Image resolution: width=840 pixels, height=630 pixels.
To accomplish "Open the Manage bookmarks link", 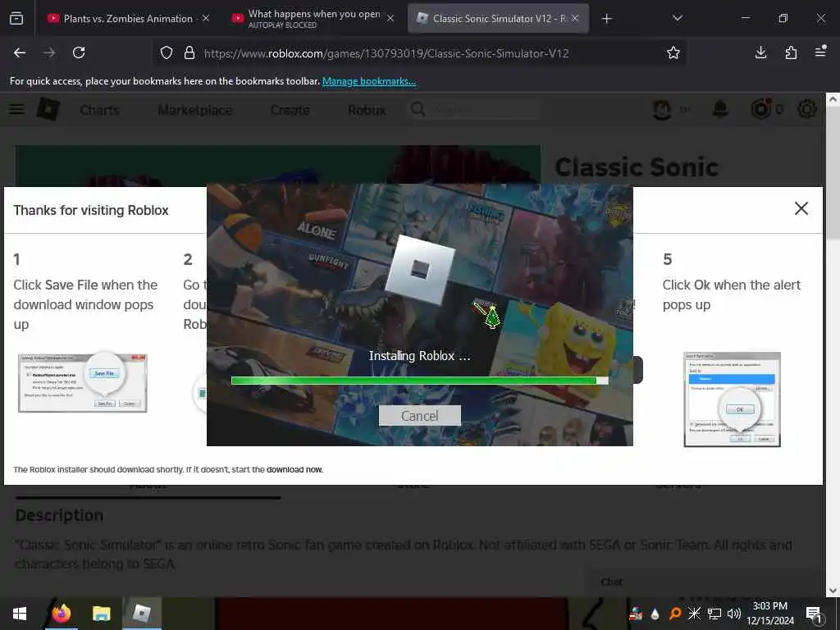I will pos(368,81).
